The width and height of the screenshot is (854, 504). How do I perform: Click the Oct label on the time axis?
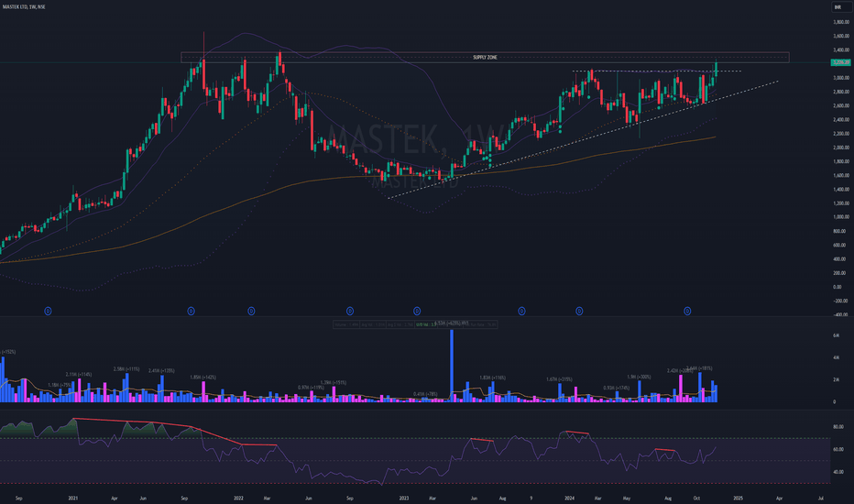pos(696,498)
